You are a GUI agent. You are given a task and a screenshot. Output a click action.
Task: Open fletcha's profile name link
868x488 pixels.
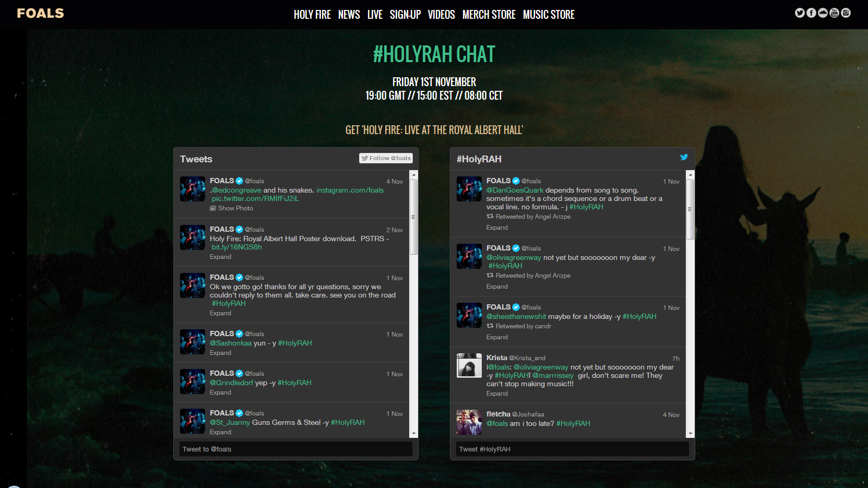click(498, 414)
